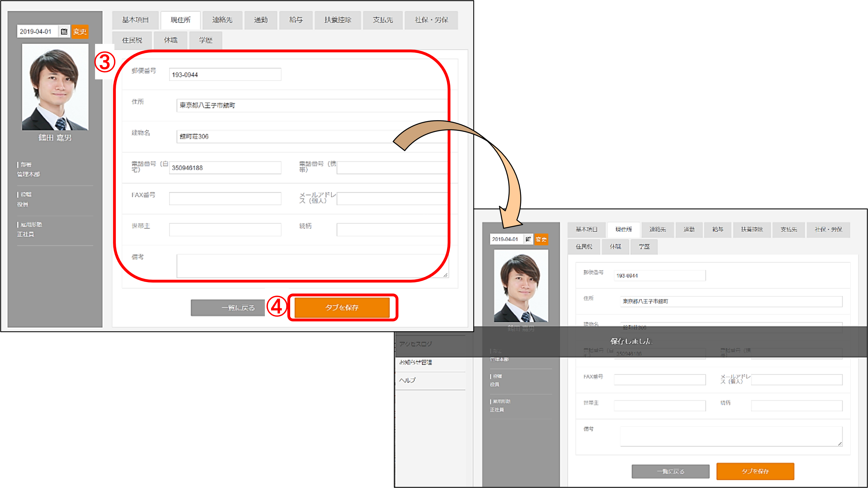Click the タブを保存 button in lower screenshot

pos(755,471)
